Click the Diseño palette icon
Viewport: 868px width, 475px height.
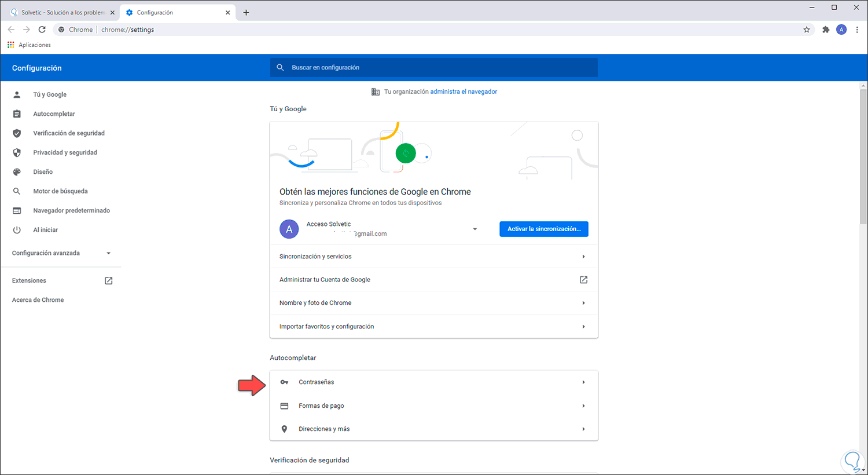pyautogui.click(x=17, y=172)
